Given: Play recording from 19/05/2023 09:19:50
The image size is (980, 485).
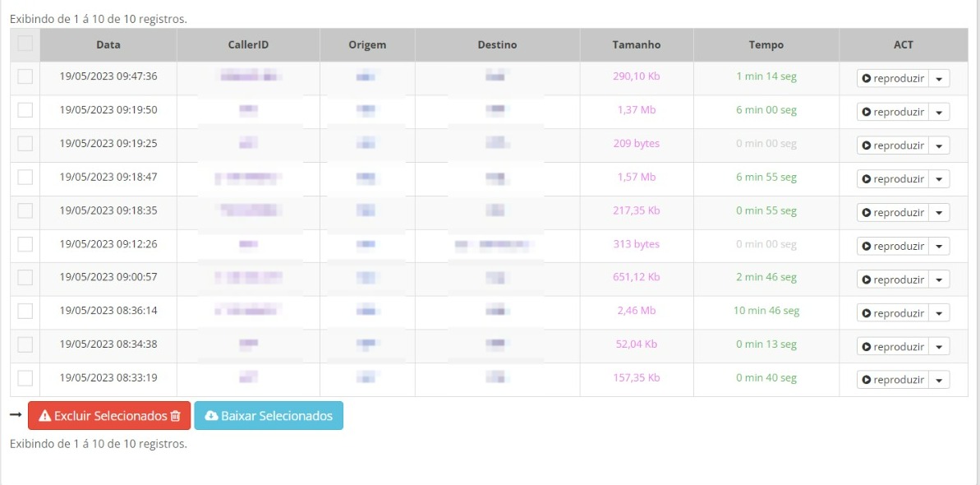Looking at the screenshot, I should 892,112.
